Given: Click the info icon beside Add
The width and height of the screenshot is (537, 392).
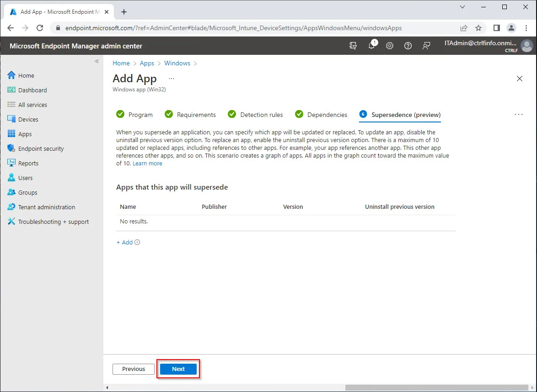Looking at the screenshot, I should tap(137, 242).
